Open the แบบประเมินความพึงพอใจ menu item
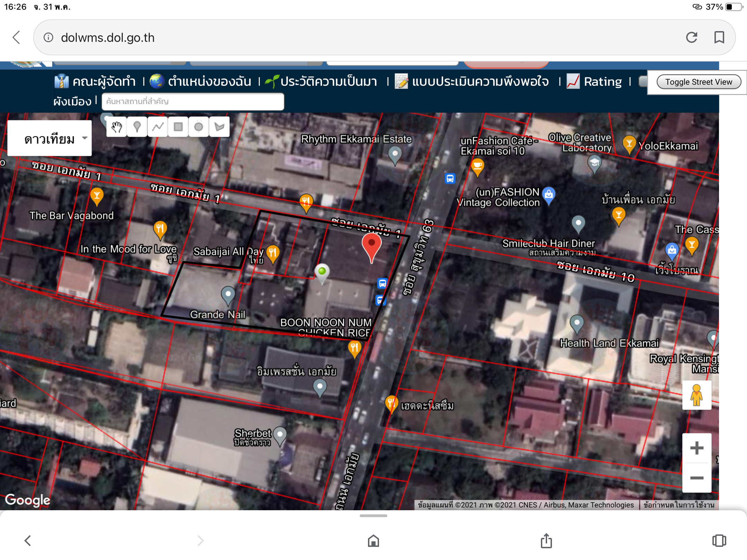Screen dimensions: 747x560 tap(472, 82)
